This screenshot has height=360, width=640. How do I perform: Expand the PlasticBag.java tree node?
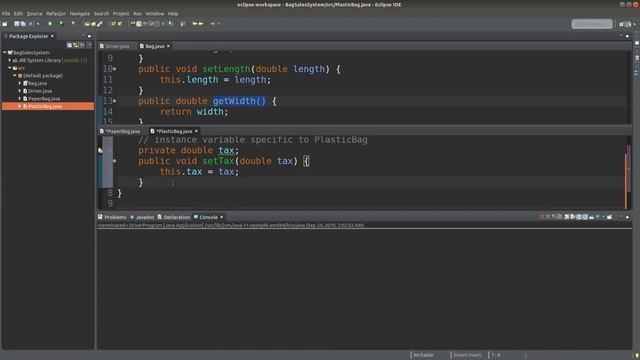pos(20,106)
